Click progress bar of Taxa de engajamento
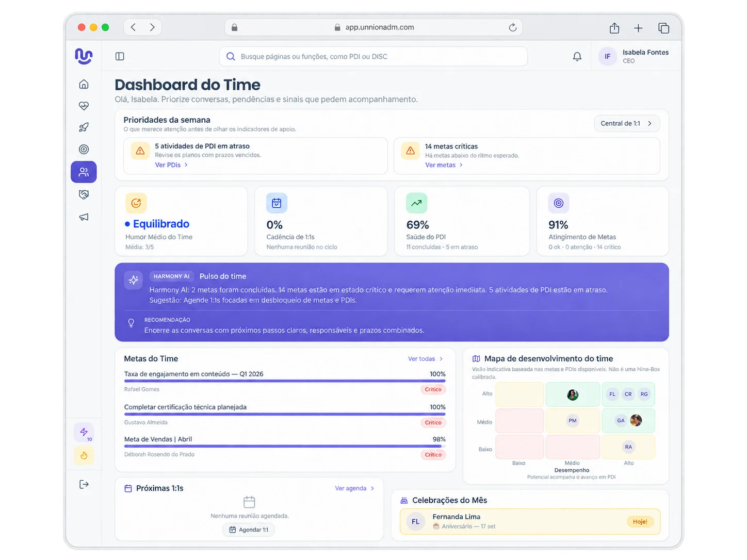This screenshot has height=560, width=747. [285, 381]
